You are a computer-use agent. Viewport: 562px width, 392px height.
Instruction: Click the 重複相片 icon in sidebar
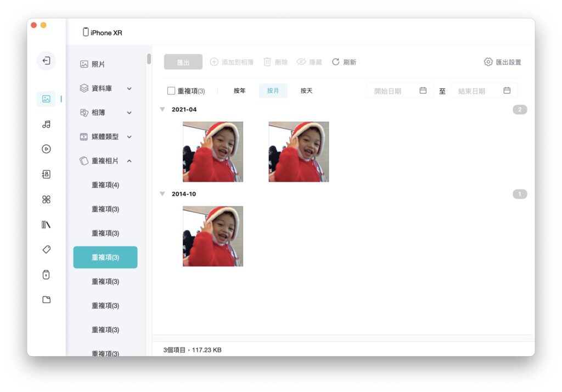click(83, 161)
